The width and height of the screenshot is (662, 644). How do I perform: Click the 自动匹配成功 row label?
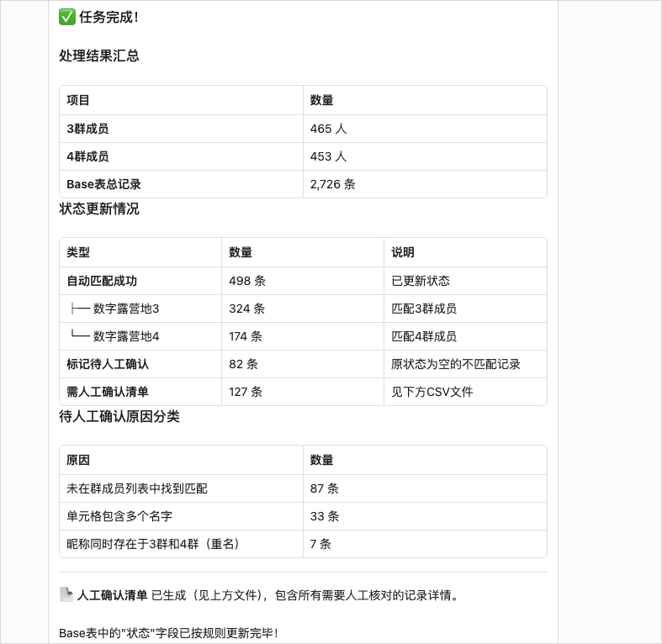[x=102, y=281]
